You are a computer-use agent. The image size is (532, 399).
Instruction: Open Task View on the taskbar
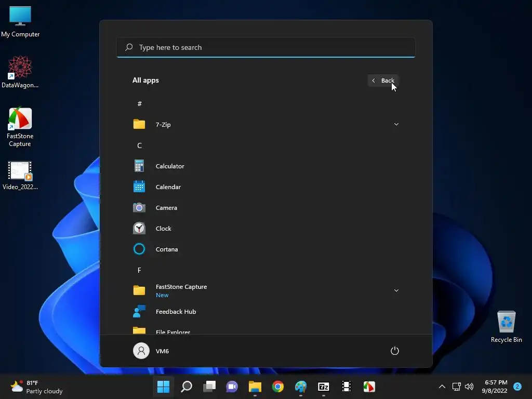pyautogui.click(x=209, y=387)
